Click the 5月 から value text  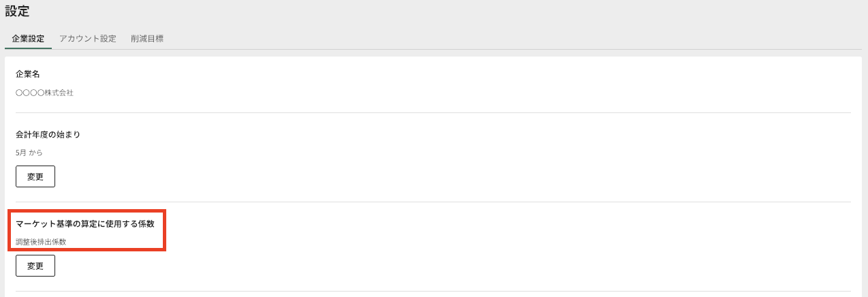[29, 153]
